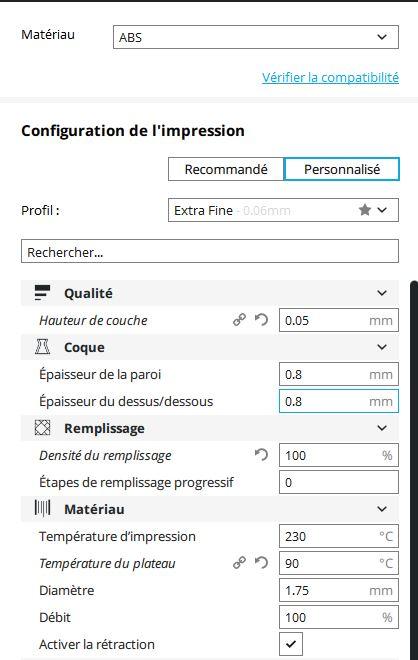Open the Profil Extra Fine dropdown
Image resolution: width=418 pixels, height=660 pixels.
pyautogui.click(x=283, y=210)
